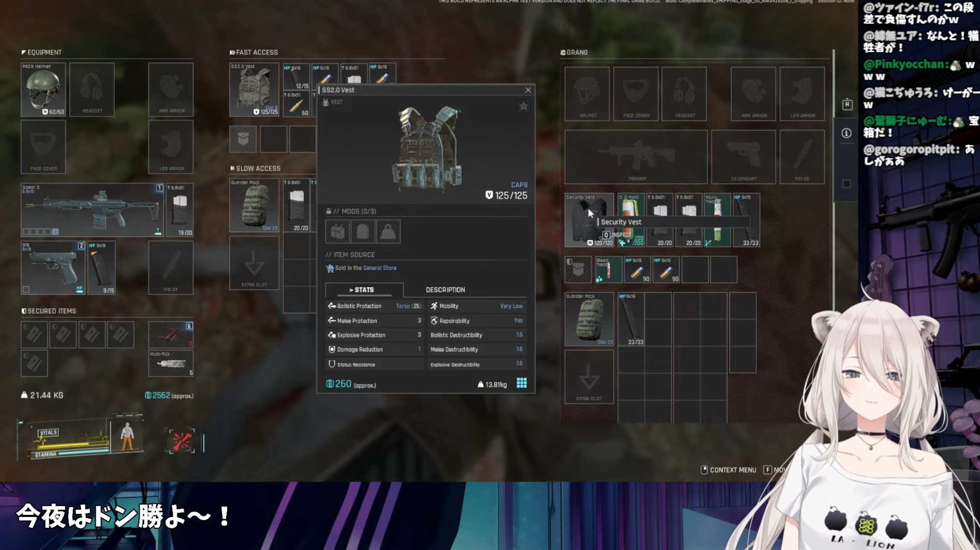Click the "Repairability" stat row

(x=477, y=321)
